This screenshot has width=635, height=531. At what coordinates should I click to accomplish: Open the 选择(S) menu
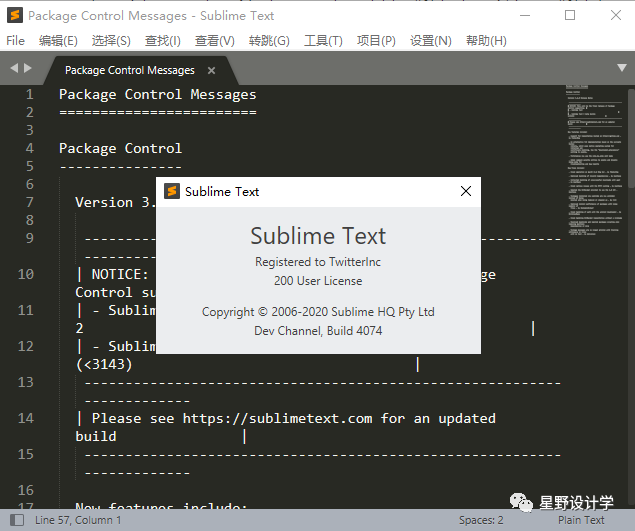click(111, 41)
